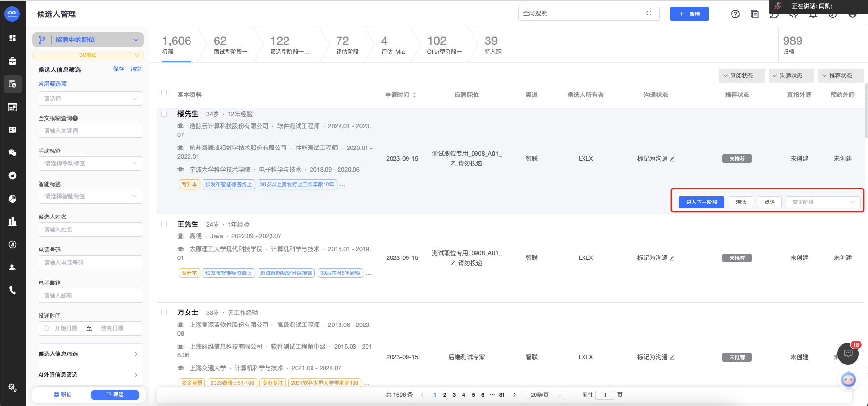
Task: Tick the checkbox for candidate 楼先生
Action: [x=164, y=114]
